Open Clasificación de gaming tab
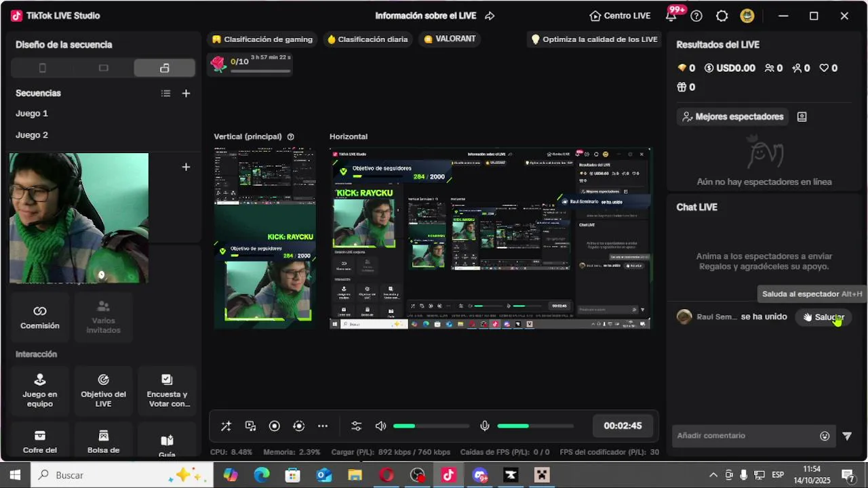The height and width of the screenshot is (488, 868). (x=262, y=39)
